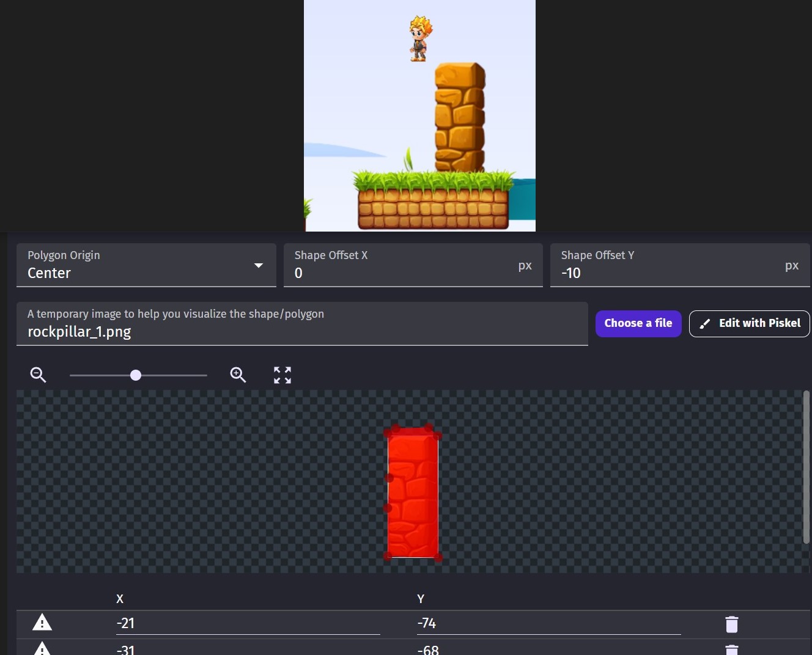Image resolution: width=812 pixels, height=655 pixels.
Task: Click the zoom slider handle
Action: coord(136,375)
